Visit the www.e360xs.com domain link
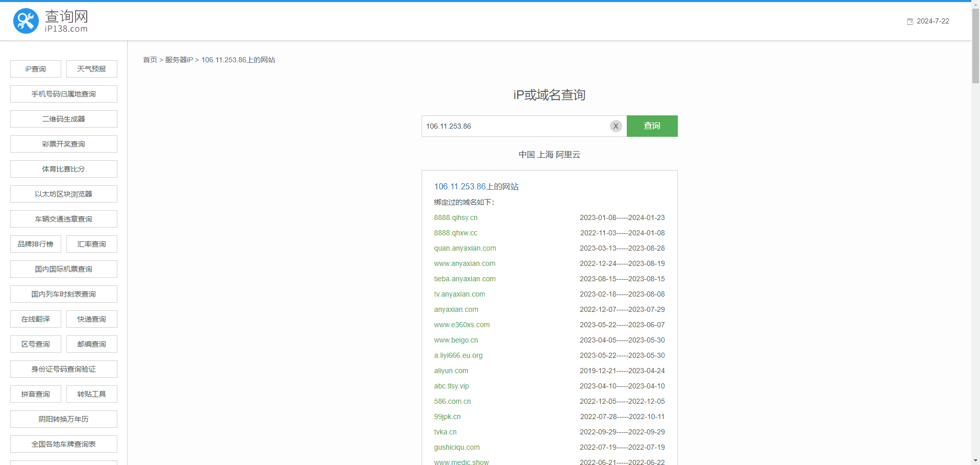 click(x=462, y=325)
